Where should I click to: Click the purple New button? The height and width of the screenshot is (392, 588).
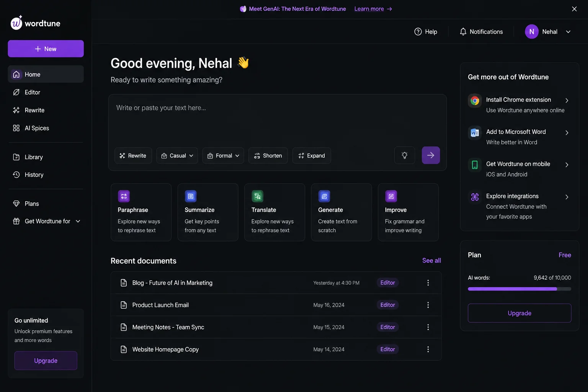[46, 49]
